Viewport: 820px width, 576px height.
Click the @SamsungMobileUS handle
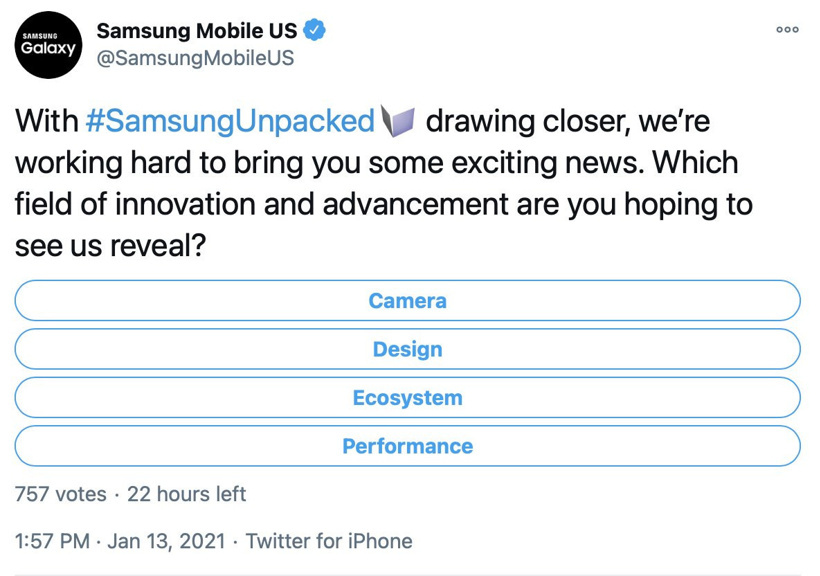[194, 58]
